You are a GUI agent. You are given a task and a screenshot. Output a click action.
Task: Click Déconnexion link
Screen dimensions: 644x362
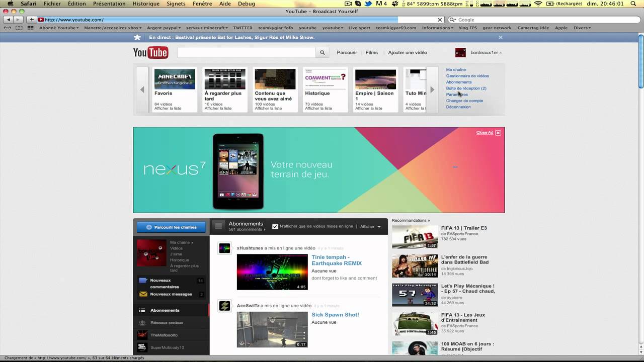[x=458, y=107]
